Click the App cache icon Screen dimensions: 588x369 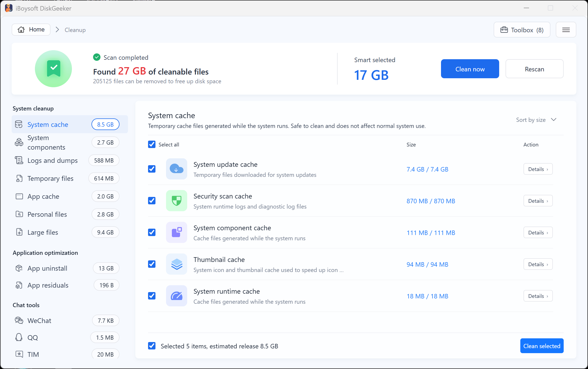click(x=19, y=196)
